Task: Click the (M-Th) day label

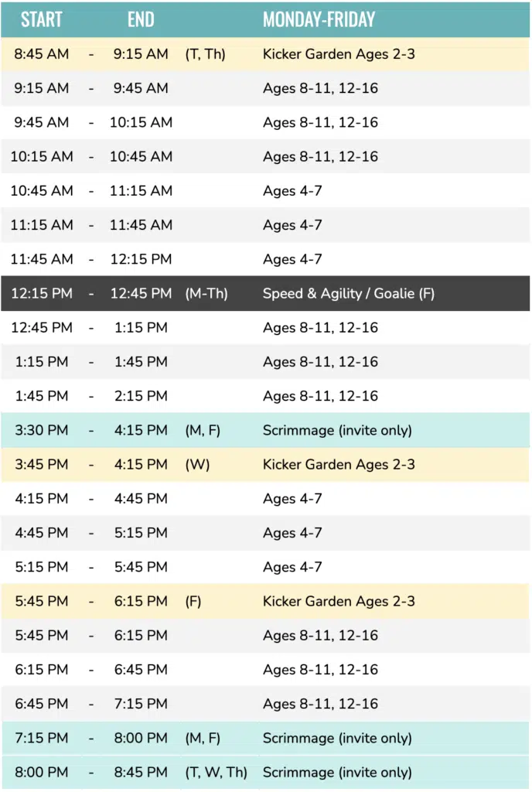Action: tap(206, 293)
